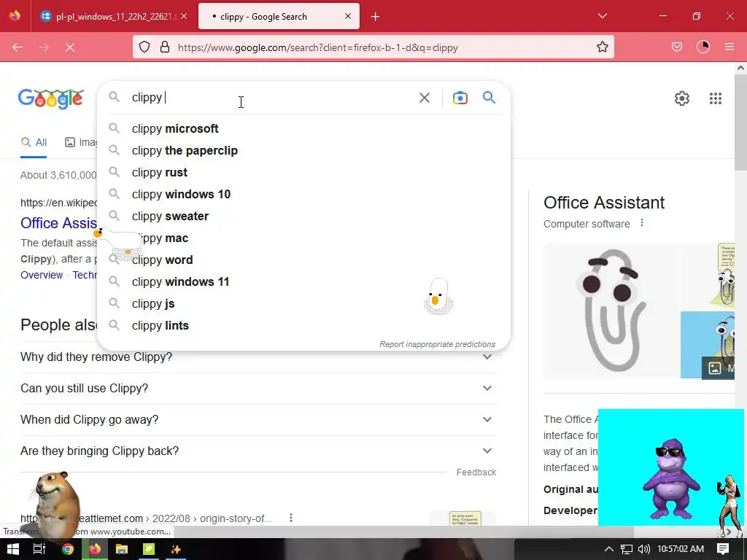747x560 pixels.
Task: Open three-dot menu beside seattlemet result
Action: click(x=290, y=518)
